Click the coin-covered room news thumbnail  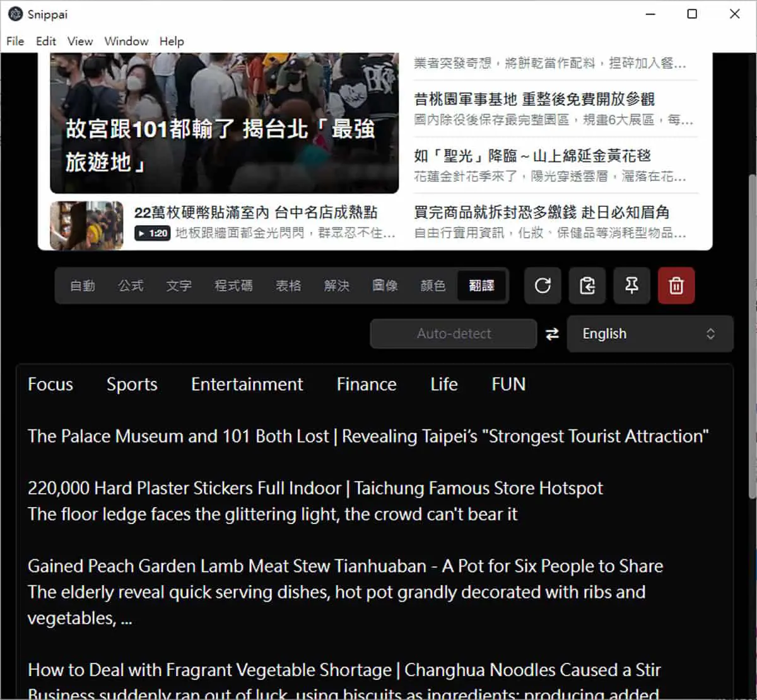click(x=86, y=225)
